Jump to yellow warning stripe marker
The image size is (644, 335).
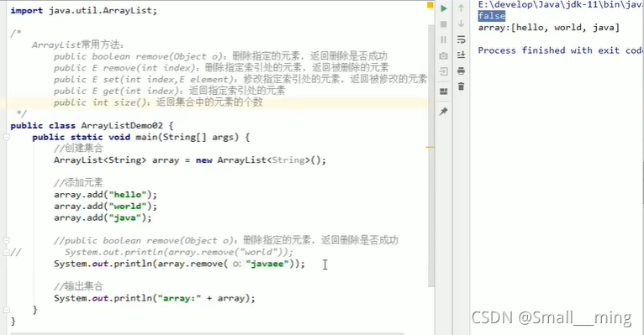[430, 147]
